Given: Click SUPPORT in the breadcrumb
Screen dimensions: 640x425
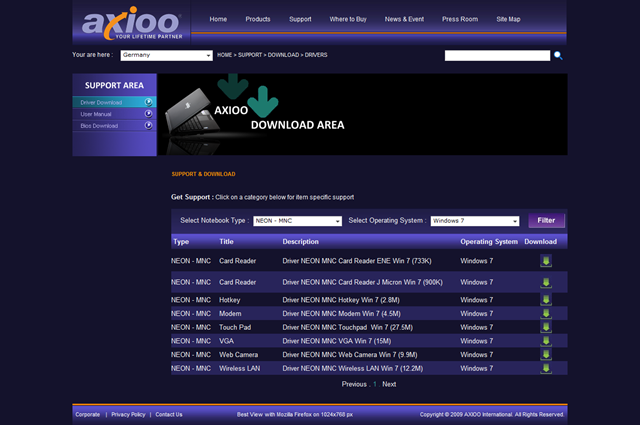Looking at the screenshot, I should [x=250, y=55].
